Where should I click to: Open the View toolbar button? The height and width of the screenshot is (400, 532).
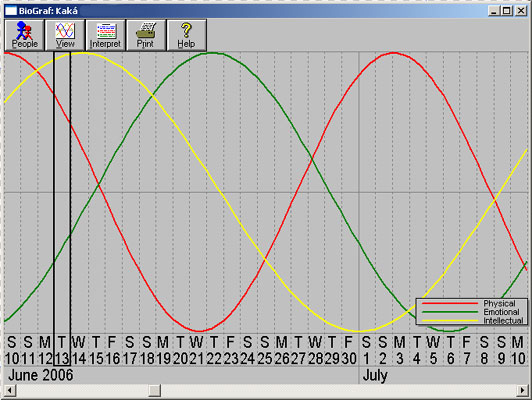point(65,35)
